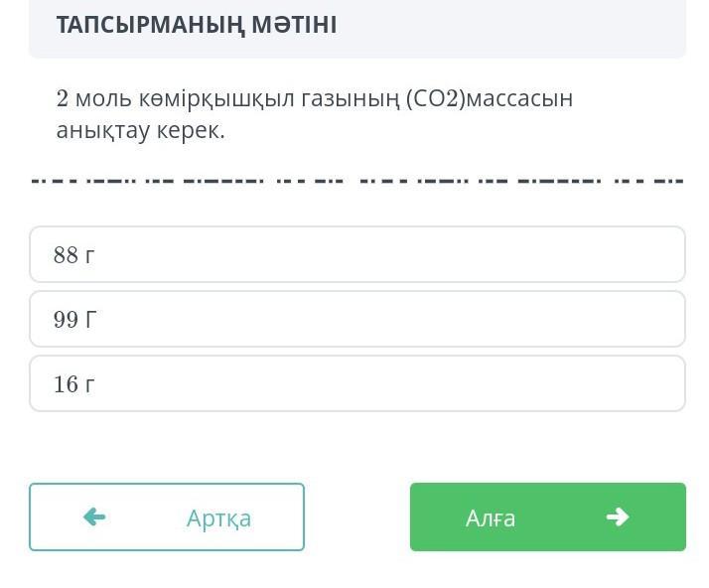Go forward using white right arrow
Image resolution: width=709 pixels, height=588 pixels.
pos(618,516)
